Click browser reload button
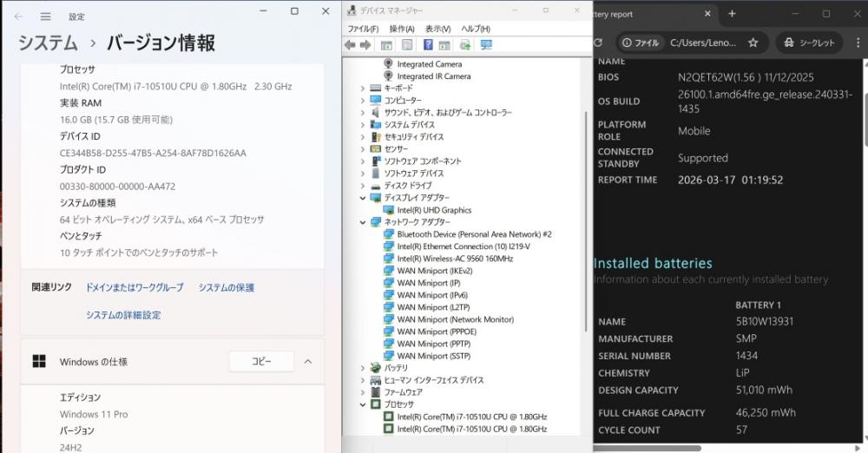 coord(598,42)
